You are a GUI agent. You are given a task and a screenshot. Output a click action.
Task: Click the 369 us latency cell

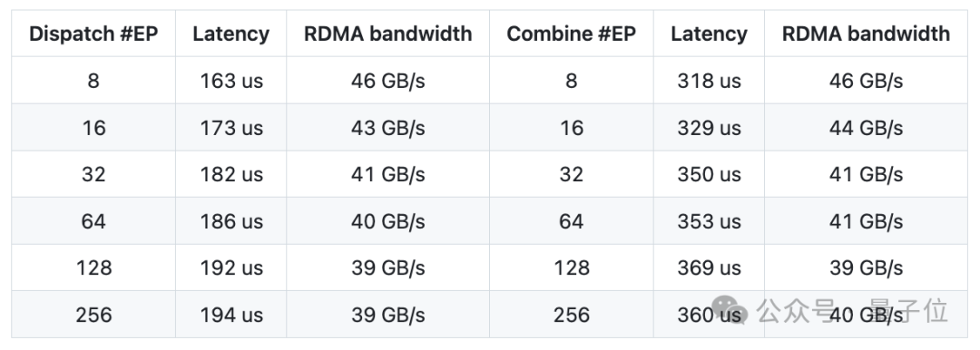[709, 268]
